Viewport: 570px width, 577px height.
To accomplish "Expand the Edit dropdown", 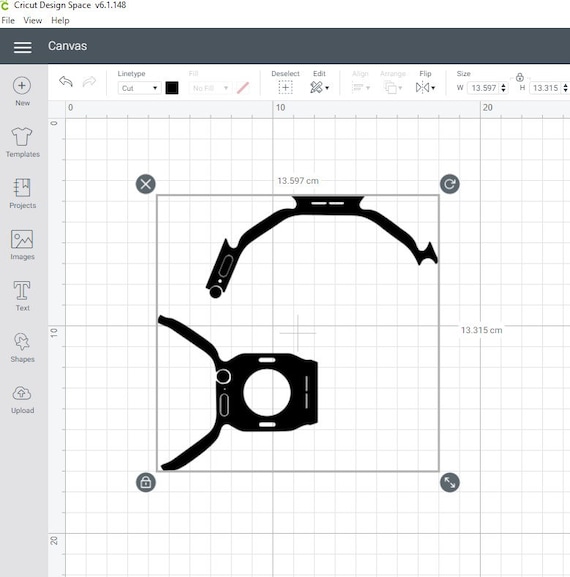I will pos(319,88).
